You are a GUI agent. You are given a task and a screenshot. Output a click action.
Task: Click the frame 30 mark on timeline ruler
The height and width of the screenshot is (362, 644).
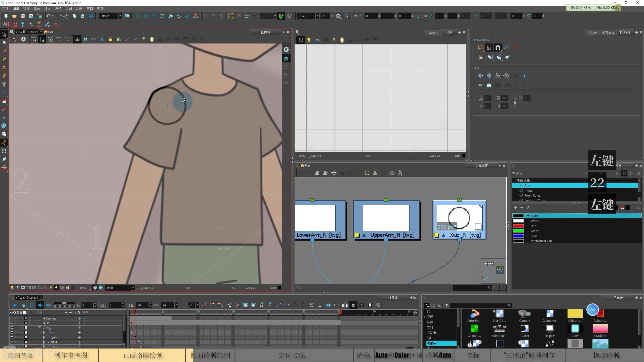click(233, 312)
